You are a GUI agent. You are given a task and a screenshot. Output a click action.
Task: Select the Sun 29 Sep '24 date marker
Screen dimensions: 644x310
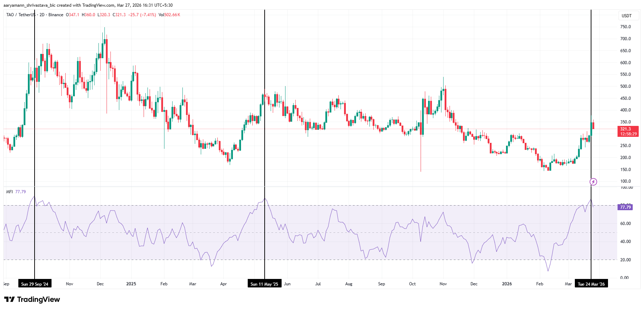coord(35,284)
